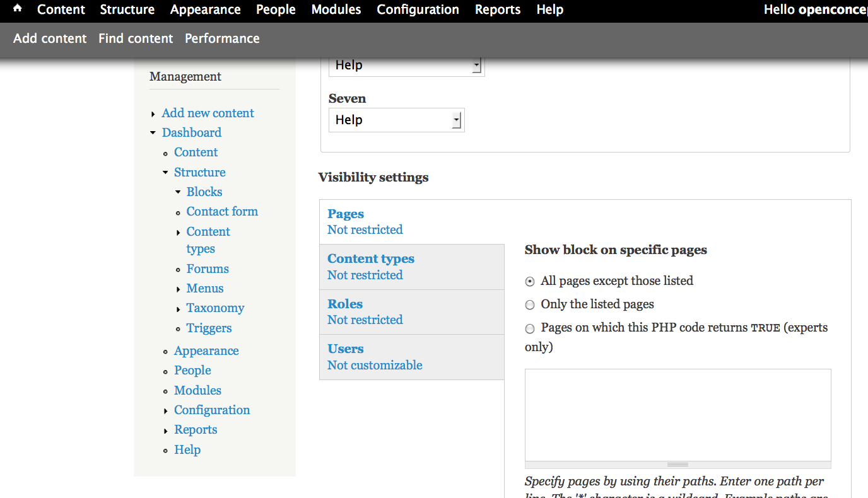The height and width of the screenshot is (498, 868).
Task: Switch to the Content types visibility tab
Action: coord(370,258)
